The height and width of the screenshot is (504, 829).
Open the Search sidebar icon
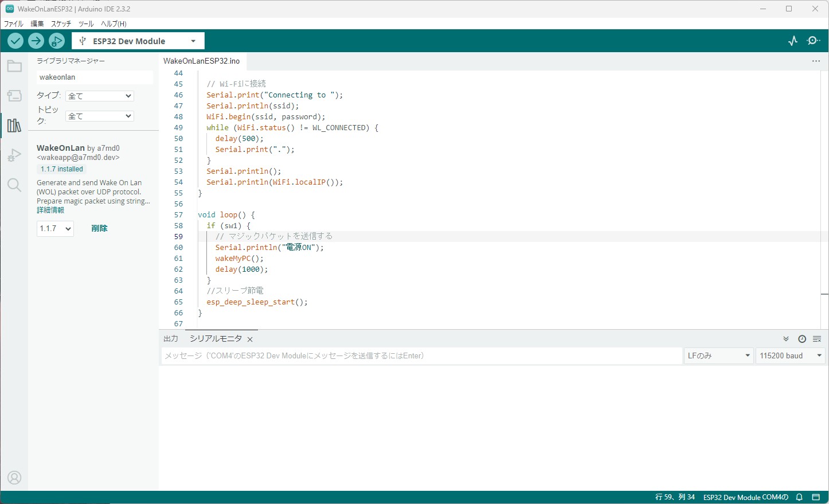14,185
